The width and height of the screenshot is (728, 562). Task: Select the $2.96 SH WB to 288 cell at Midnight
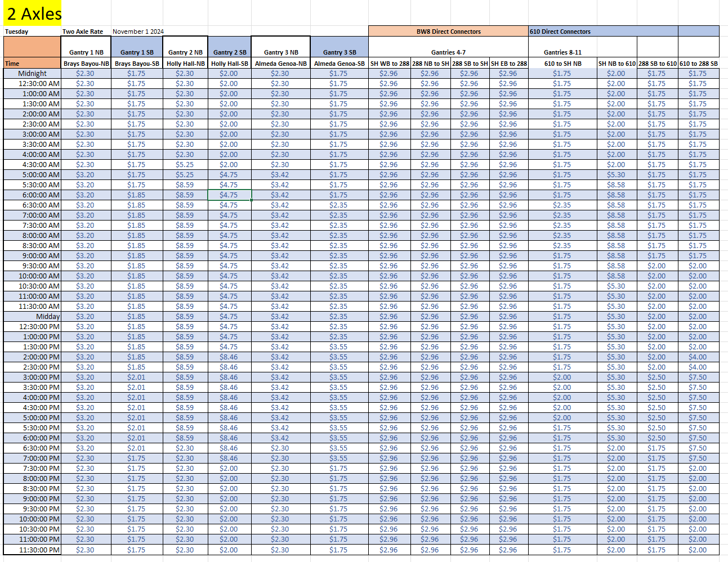coord(390,73)
